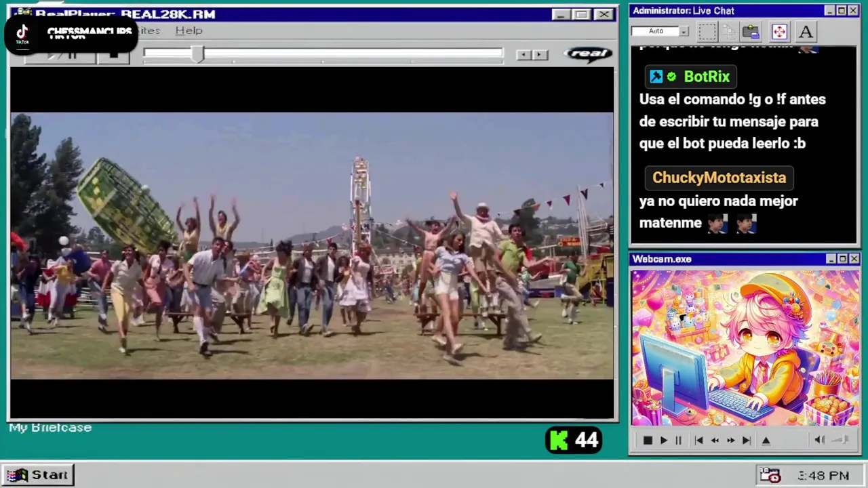Open the Auto dropdown in Live Chat
Viewport: 868px width, 488px height.
click(x=684, y=31)
